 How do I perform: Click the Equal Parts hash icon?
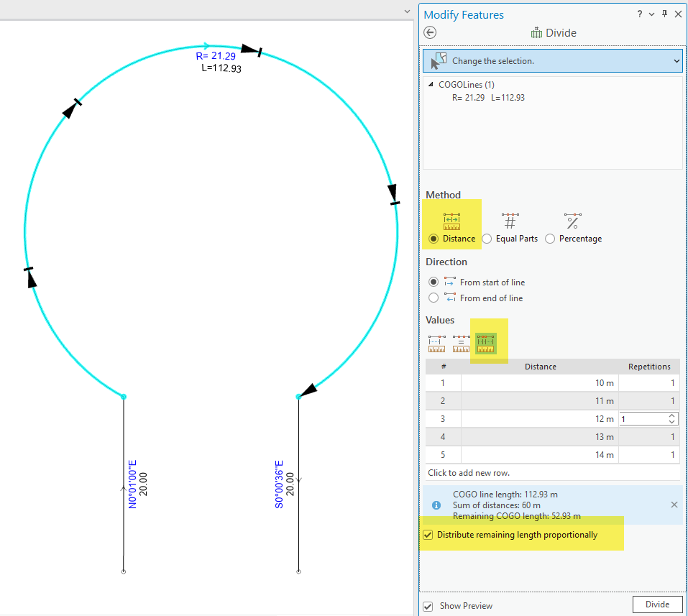[x=510, y=221]
